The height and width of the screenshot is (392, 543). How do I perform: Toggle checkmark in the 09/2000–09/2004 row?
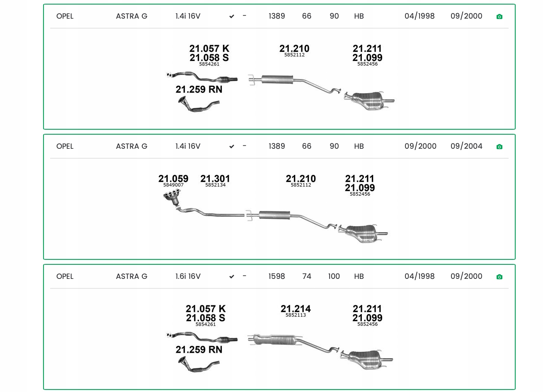tap(232, 147)
